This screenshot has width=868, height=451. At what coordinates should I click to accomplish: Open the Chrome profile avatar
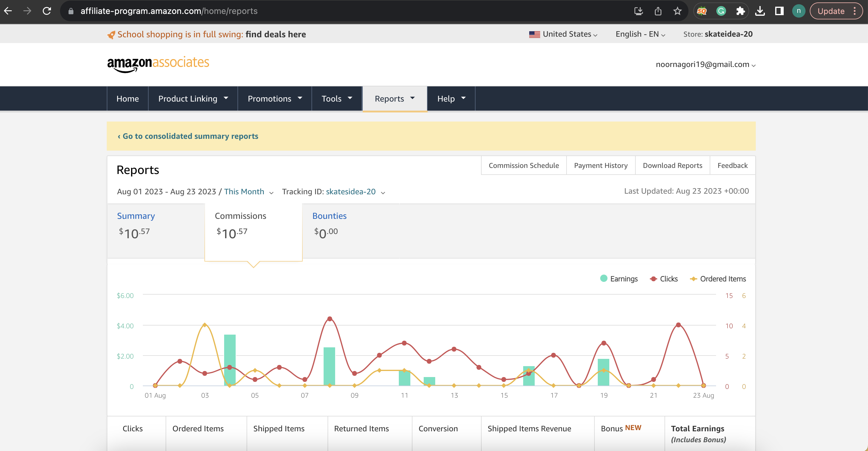click(798, 11)
